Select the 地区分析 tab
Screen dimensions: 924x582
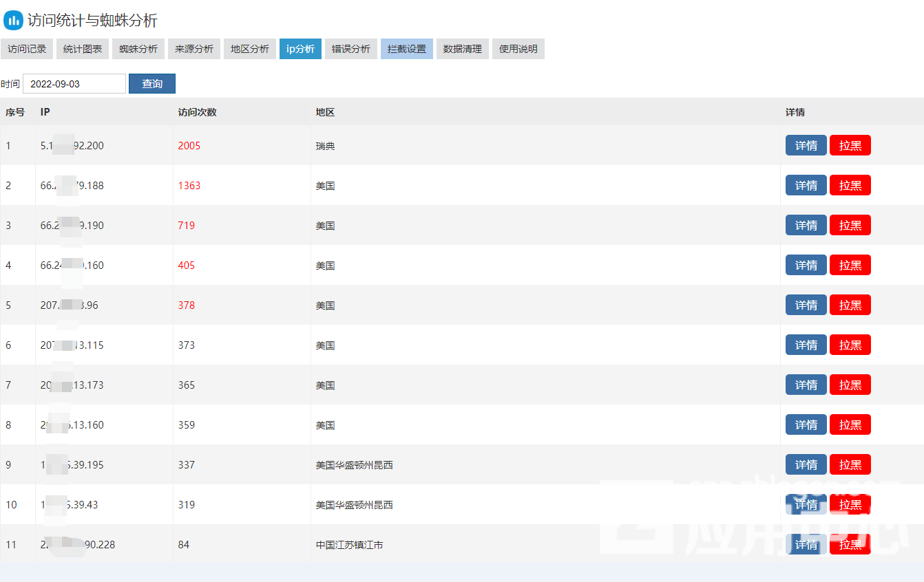coord(250,49)
